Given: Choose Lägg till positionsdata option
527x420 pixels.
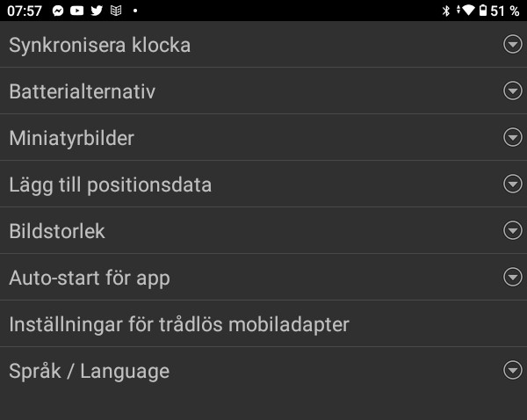Looking at the screenshot, I should point(111,185).
